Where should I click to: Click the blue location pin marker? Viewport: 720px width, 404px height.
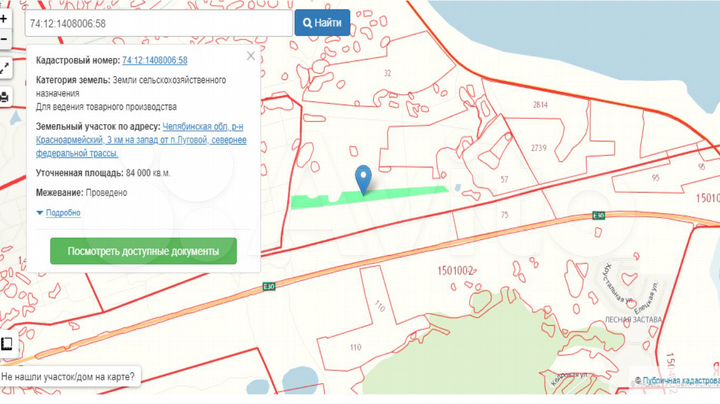pos(363,180)
